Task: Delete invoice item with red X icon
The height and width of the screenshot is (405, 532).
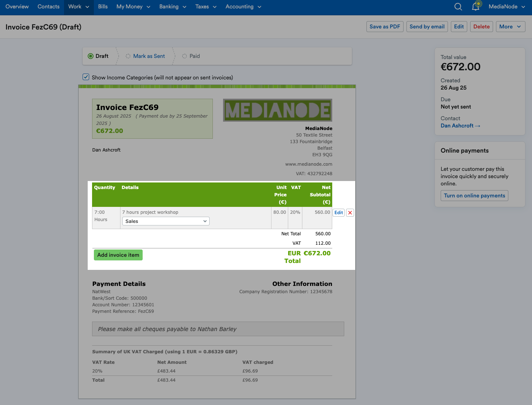Action: (x=350, y=213)
